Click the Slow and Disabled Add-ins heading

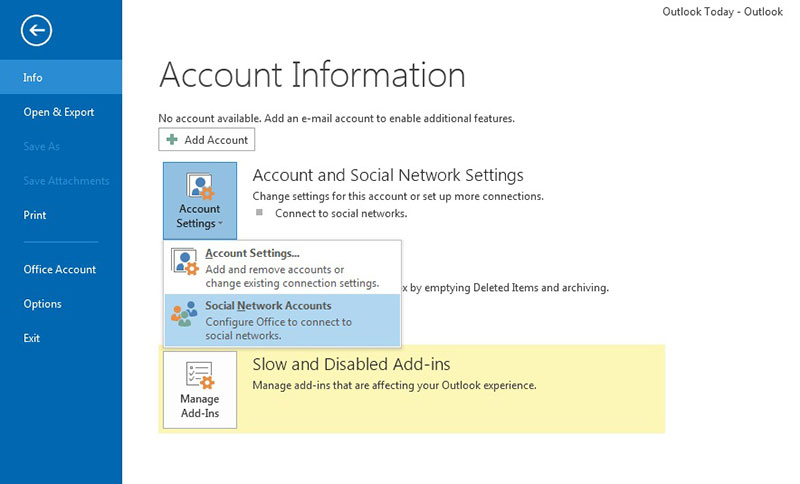point(351,364)
